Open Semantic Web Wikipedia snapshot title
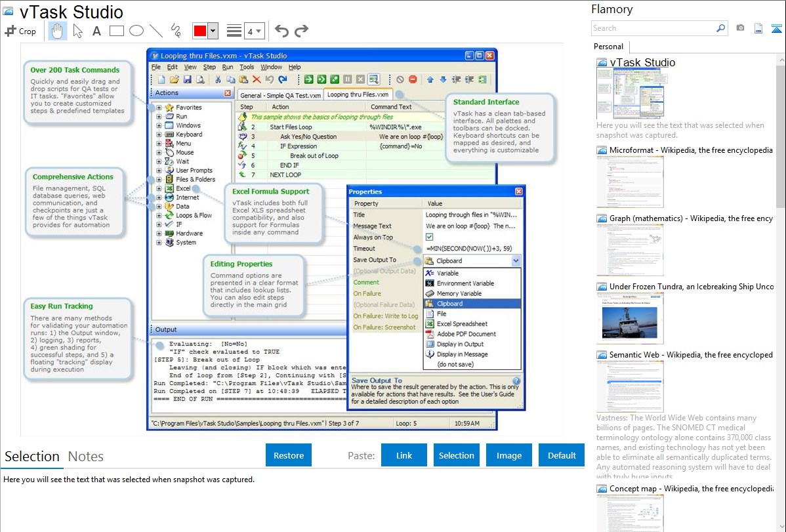 691,355
